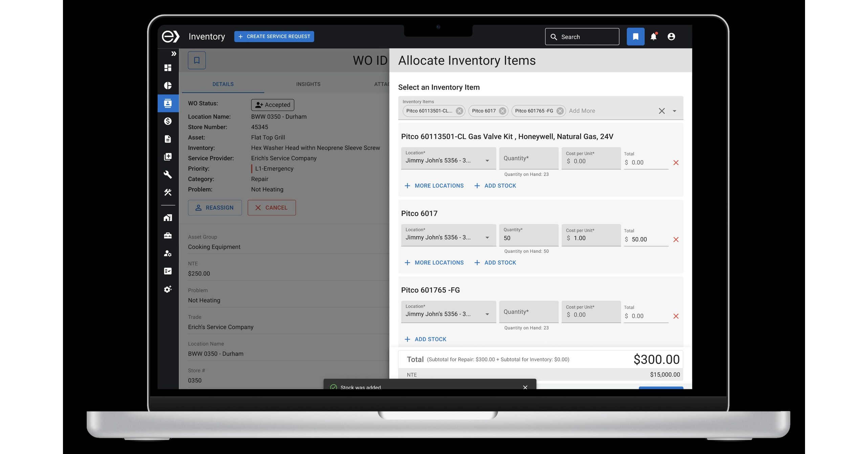This screenshot has width=868, height=454.
Task: Click the toolbox briefcase icon in sidebar
Action: click(168, 235)
